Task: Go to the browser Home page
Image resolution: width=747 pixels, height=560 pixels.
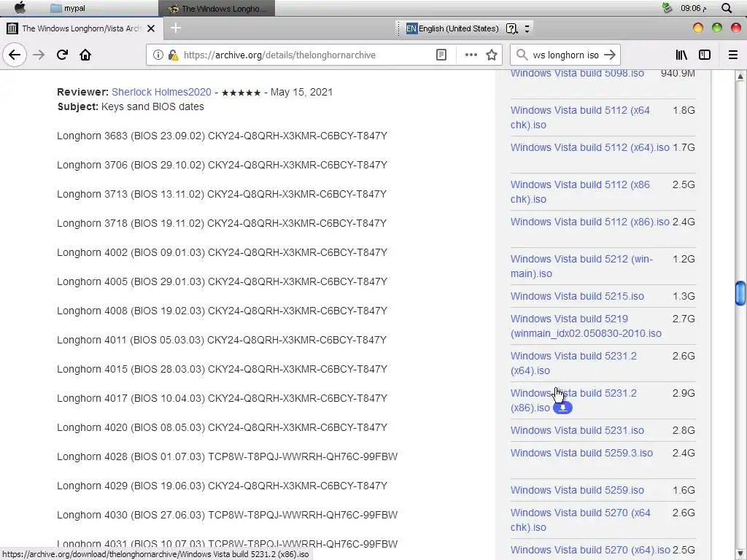Action: (85, 55)
